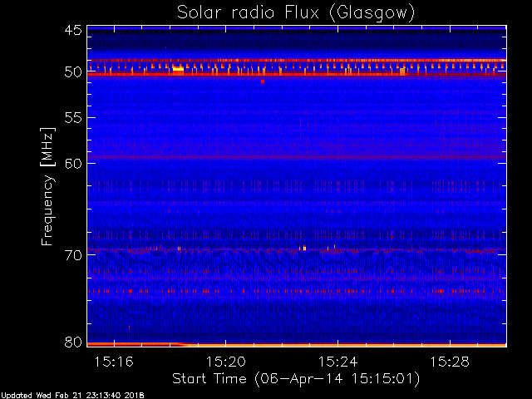Click the isolated red spot below 50 MHz

[263, 81]
